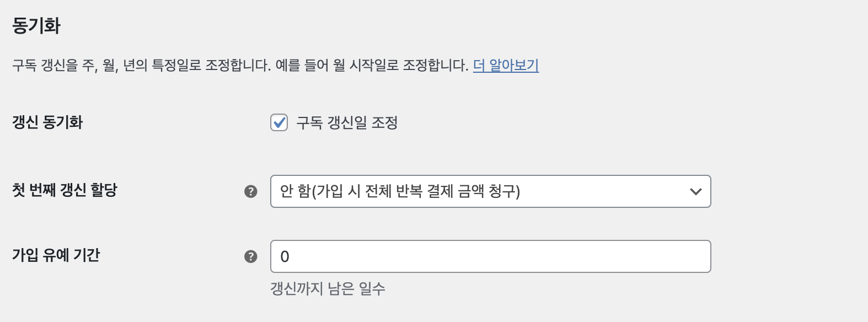Click the 갱신 동기화 row label
Screen dimensions: 868x322
tap(47, 122)
